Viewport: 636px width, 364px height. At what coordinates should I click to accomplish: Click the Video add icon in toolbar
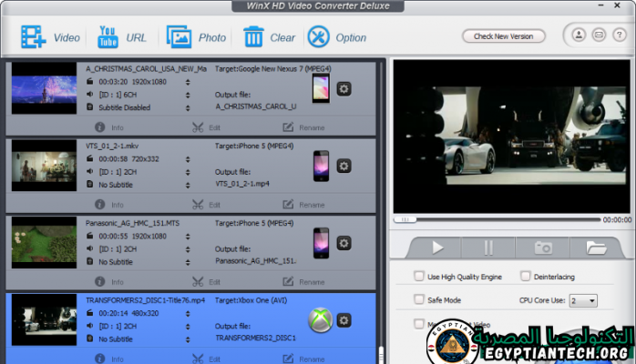[x=34, y=37]
